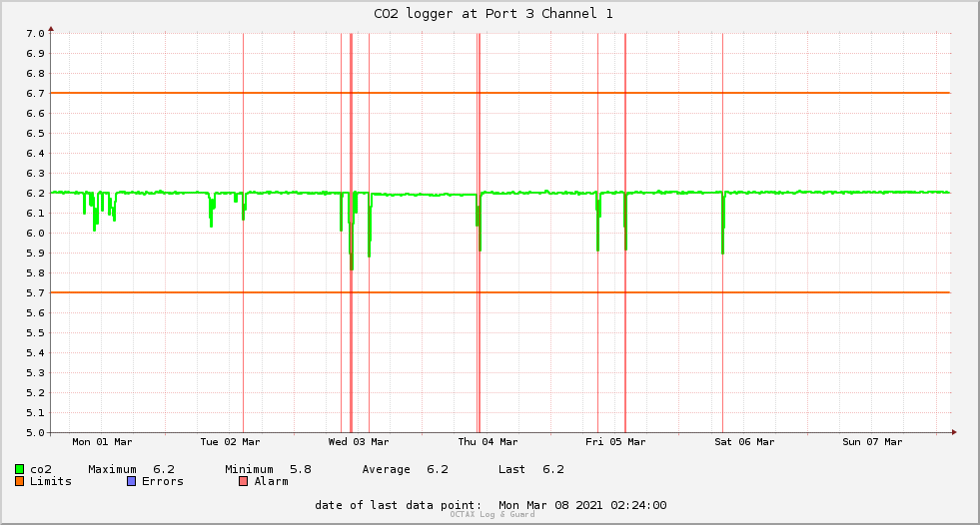Click the blue Errors legend swatch
The image size is (980, 525).
pos(131,481)
